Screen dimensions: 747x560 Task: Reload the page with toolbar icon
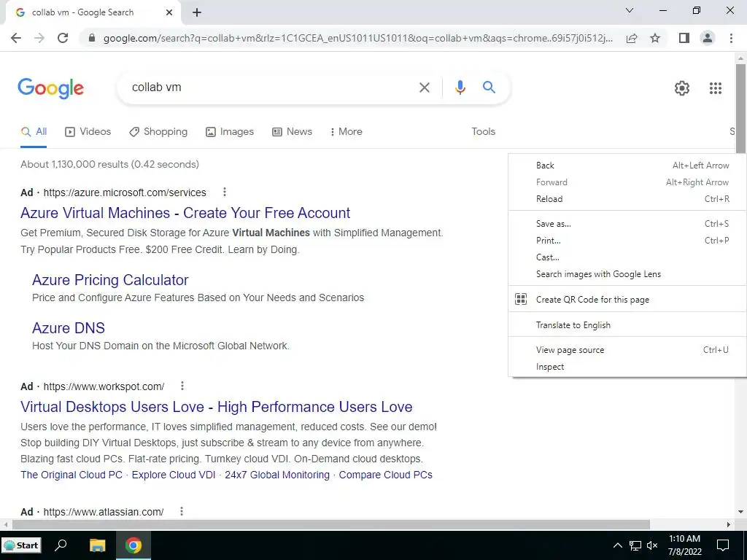(63, 38)
